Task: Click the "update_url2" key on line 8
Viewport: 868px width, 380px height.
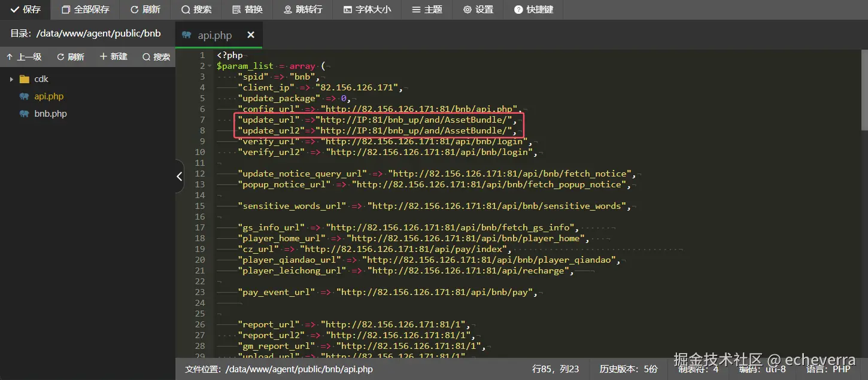Action: tap(271, 130)
